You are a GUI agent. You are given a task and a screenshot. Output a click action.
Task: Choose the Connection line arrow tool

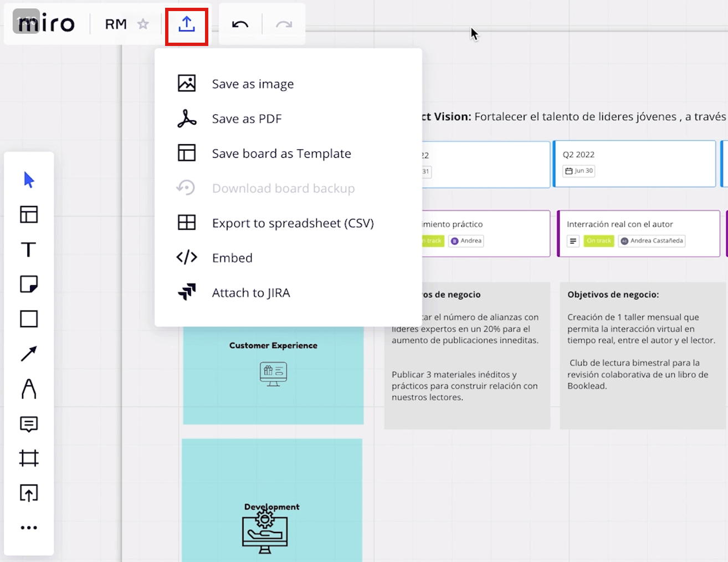tap(29, 354)
